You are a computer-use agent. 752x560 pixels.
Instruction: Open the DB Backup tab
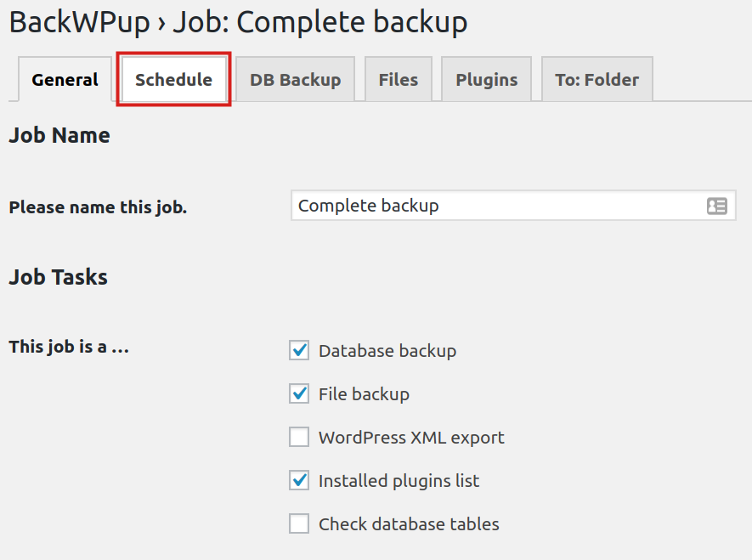tap(295, 80)
